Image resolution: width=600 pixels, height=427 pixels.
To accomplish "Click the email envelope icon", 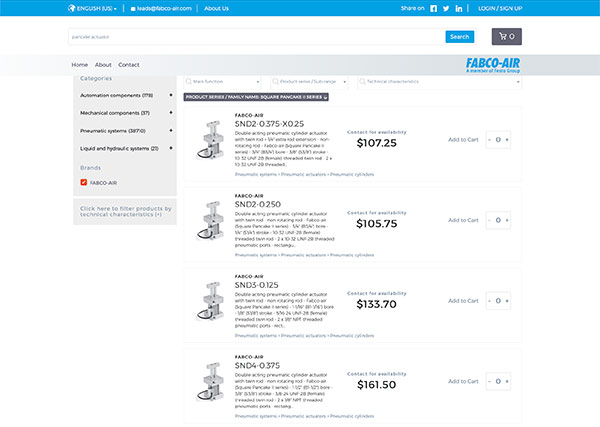I will click(x=133, y=8).
